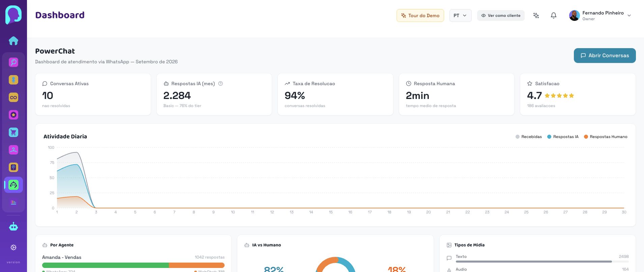The height and width of the screenshot is (272, 644).
Task: Click the Texto message type icon
Action: pyautogui.click(x=449, y=258)
